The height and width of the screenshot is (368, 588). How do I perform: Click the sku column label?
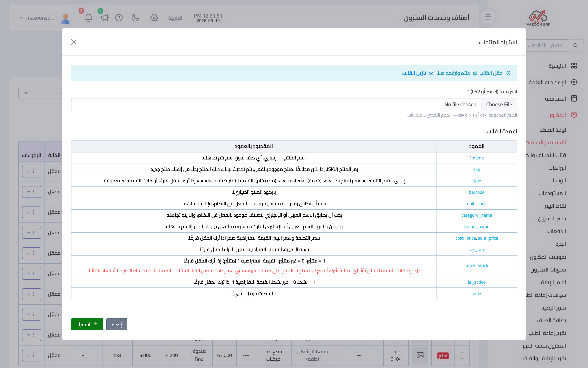[x=477, y=169]
